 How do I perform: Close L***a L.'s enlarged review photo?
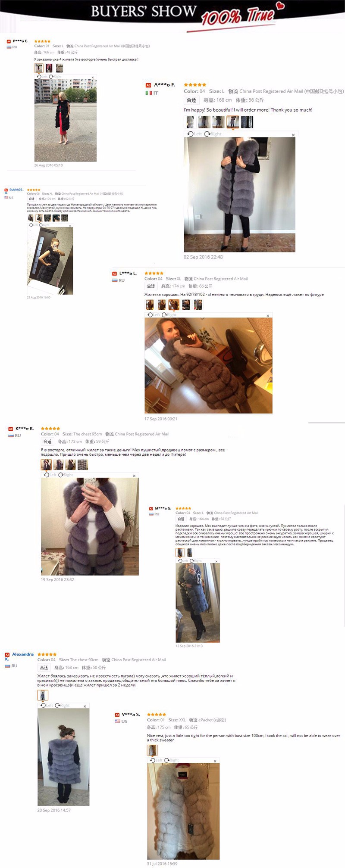pyautogui.click(x=268, y=316)
